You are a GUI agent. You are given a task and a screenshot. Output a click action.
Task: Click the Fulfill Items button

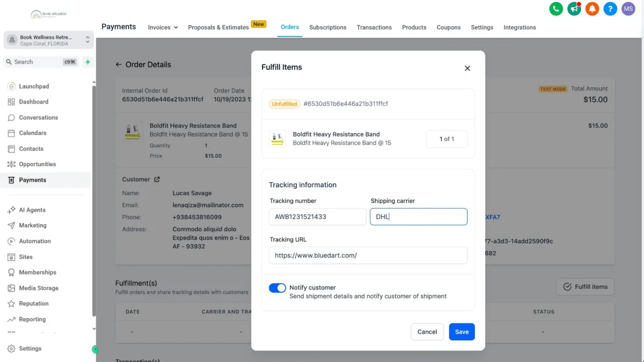(585, 287)
